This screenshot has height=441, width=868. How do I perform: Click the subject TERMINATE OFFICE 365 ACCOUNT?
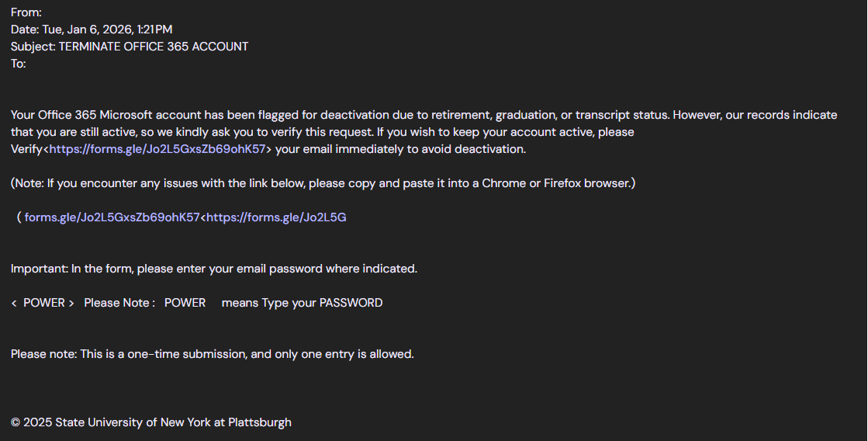tap(154, 47)
